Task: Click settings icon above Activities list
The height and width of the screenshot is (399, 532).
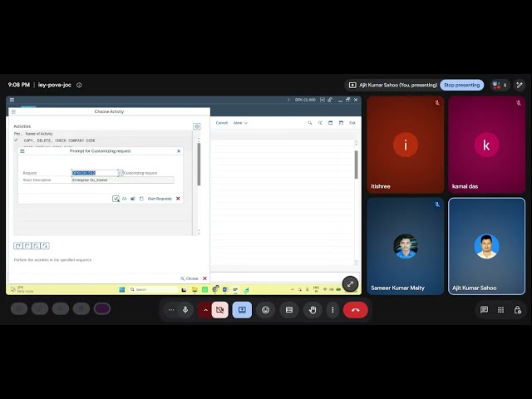Action: 197,126
